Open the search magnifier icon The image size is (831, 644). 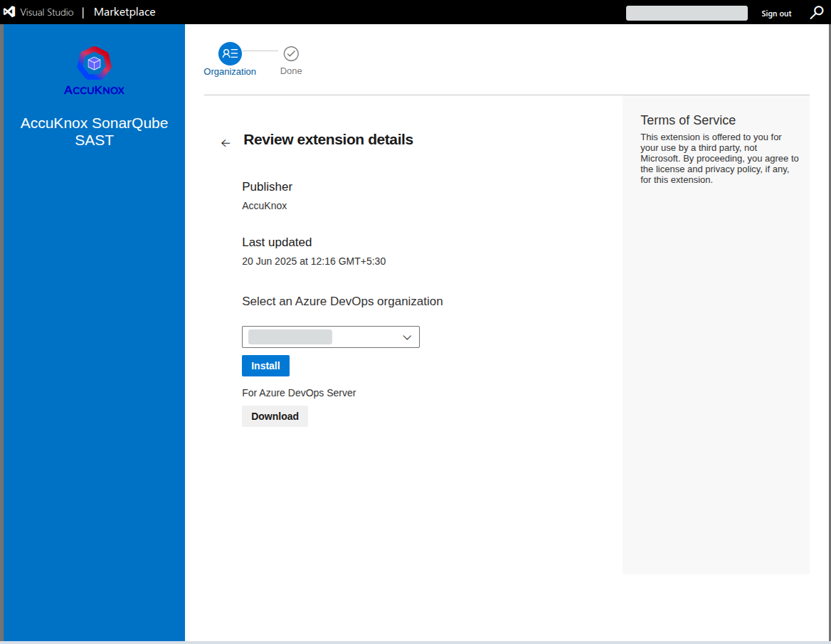[x=816, y=13]
